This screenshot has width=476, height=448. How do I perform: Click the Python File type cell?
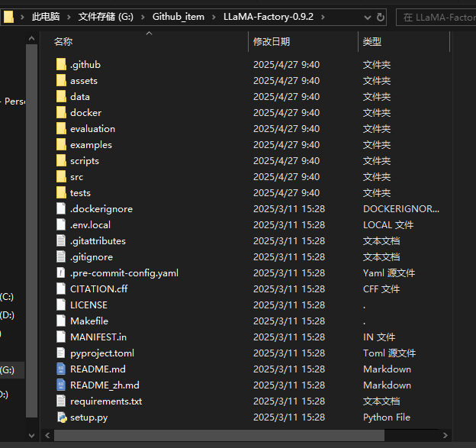(387, 417)
